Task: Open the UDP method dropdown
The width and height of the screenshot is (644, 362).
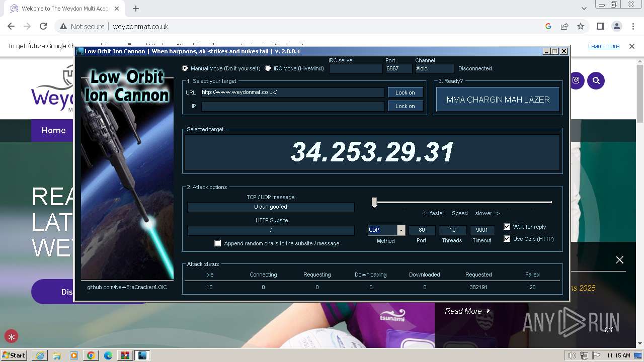Action: click(x=401, y=230)
